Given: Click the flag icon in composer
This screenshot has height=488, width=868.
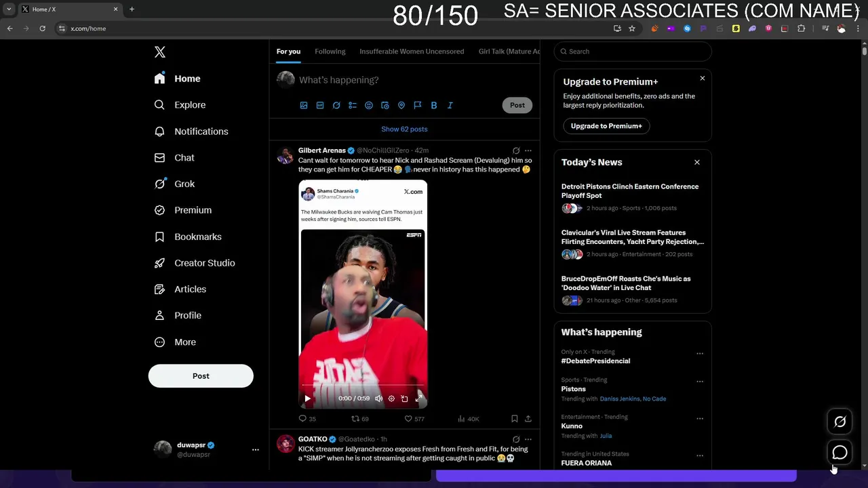Looking at the screenshot, I should 418,105.
